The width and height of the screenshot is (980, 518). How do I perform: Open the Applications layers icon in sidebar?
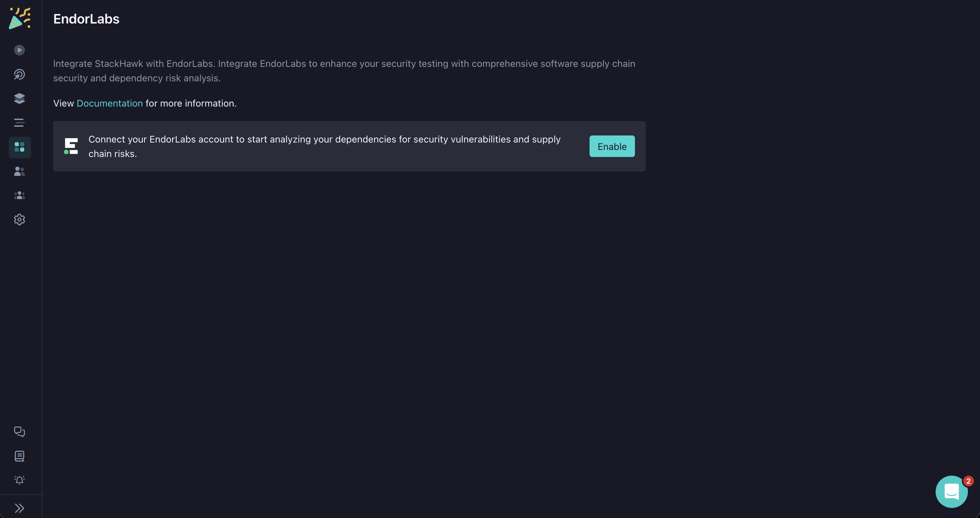click(x=20, y=98)
